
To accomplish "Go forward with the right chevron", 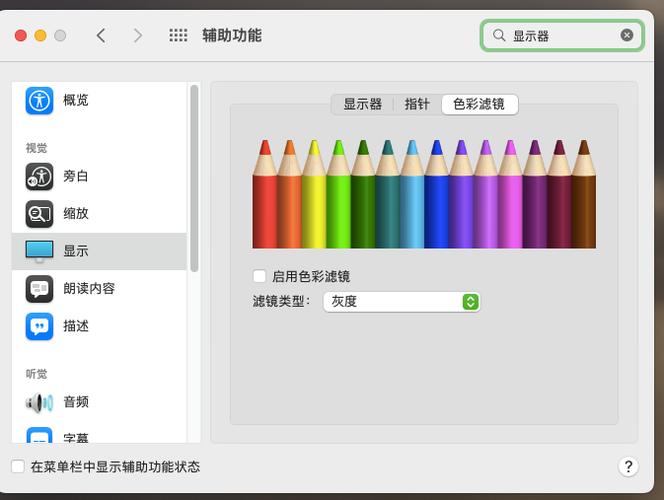I will (137, 36).
